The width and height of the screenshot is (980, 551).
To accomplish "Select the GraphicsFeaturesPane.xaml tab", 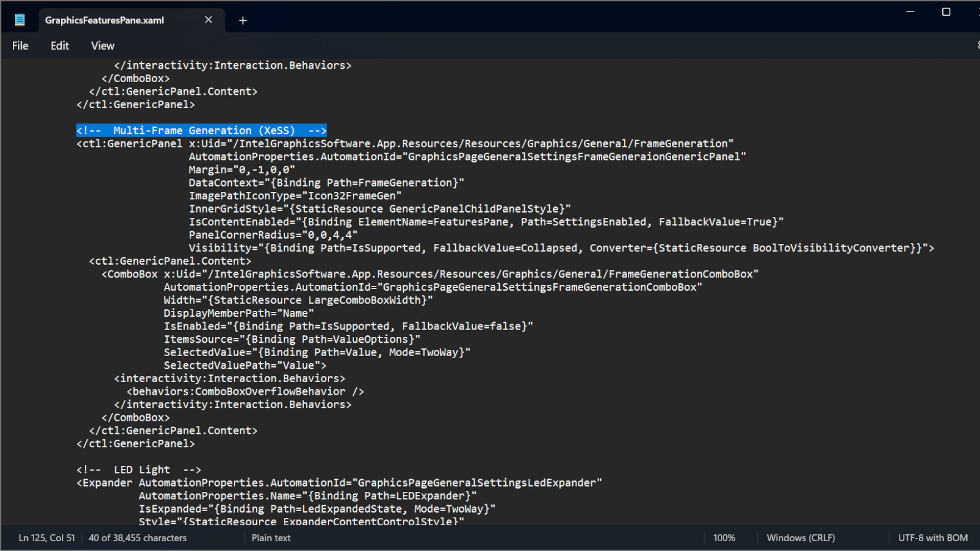I will (x=104, y=20).
